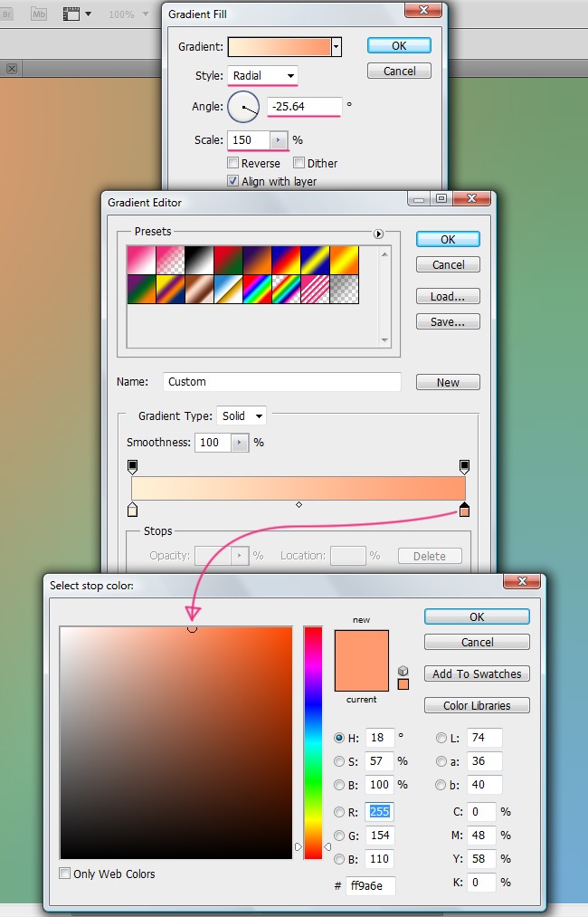Viewport: 588px width, 917px height.
Task: Select the blue, yellow, blue gradient preset
Action: [x=315, y=260]
